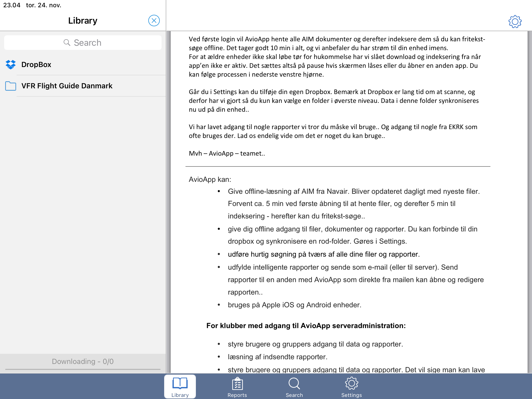This screenshot has height=399, width=532.
Task: Click the folder icon beside VFR Flight Guide
Action: click(x=11, y=86)
